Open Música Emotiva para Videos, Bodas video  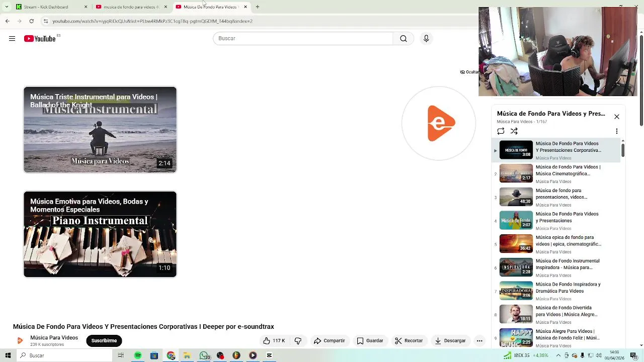[100, 234]
